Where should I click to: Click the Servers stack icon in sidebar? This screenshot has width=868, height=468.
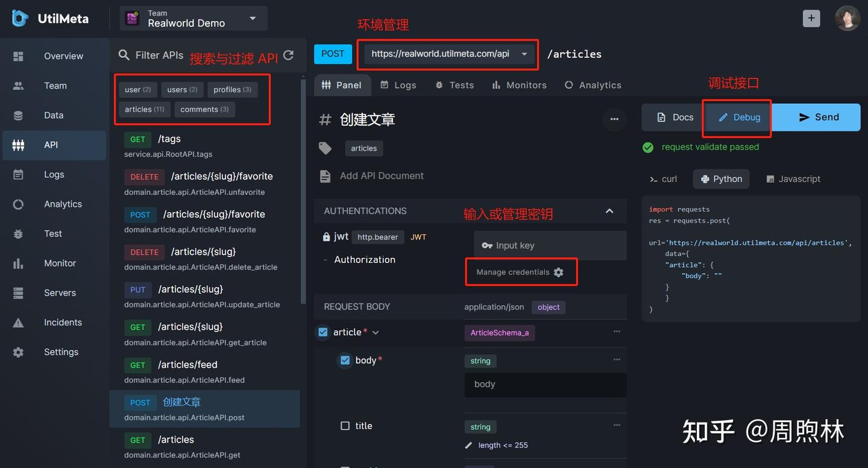click(19, 292)
